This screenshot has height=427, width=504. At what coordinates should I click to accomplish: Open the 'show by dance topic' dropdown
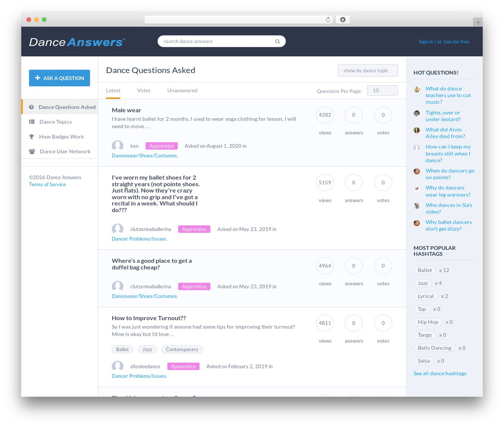pyautogui.click(x=368, y=71)
